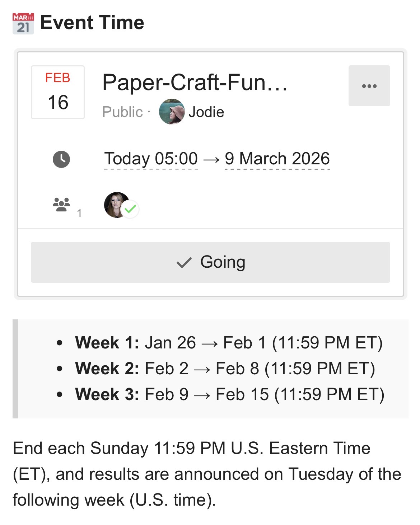The image size is (420, 525).
Task: Click the Week 1 schedule entry
Action: pyautogui.click(x=229, y=343)
